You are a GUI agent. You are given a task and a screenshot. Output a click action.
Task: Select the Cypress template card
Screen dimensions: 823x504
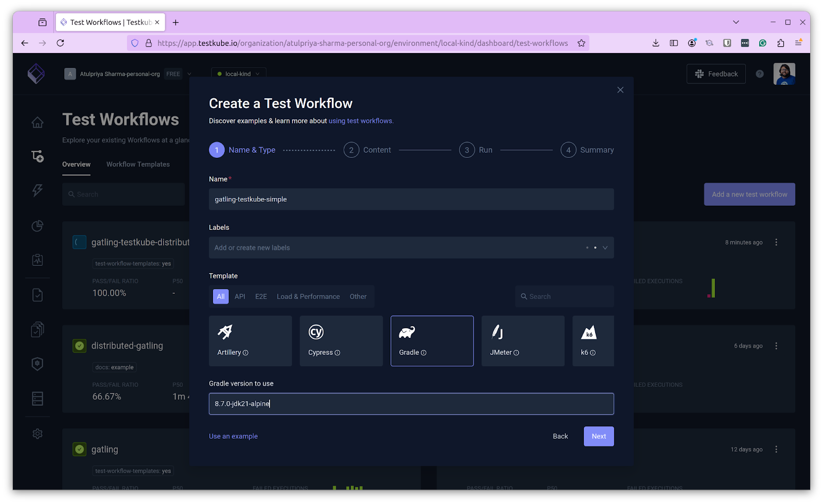pos(342,341)
